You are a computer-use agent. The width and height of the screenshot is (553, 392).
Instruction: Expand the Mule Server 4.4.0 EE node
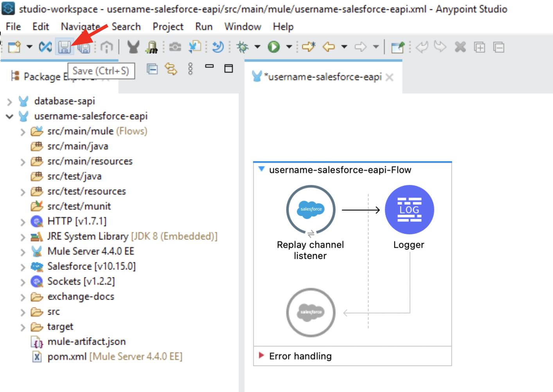pyautogui.click(x=23, y=252)
